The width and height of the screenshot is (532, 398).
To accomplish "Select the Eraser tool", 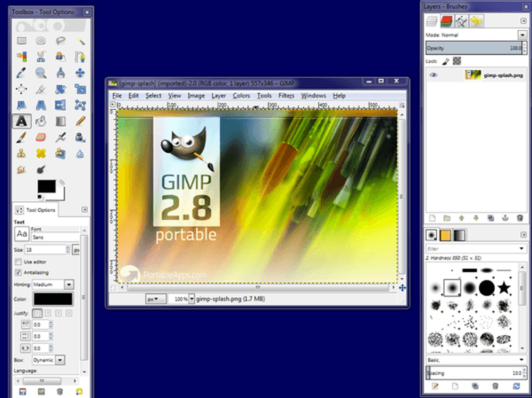I will click(41, 137).
